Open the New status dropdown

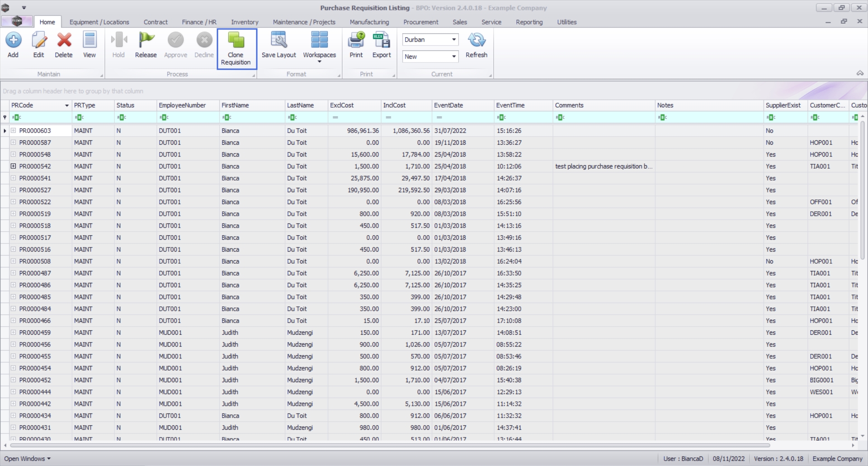453,57
